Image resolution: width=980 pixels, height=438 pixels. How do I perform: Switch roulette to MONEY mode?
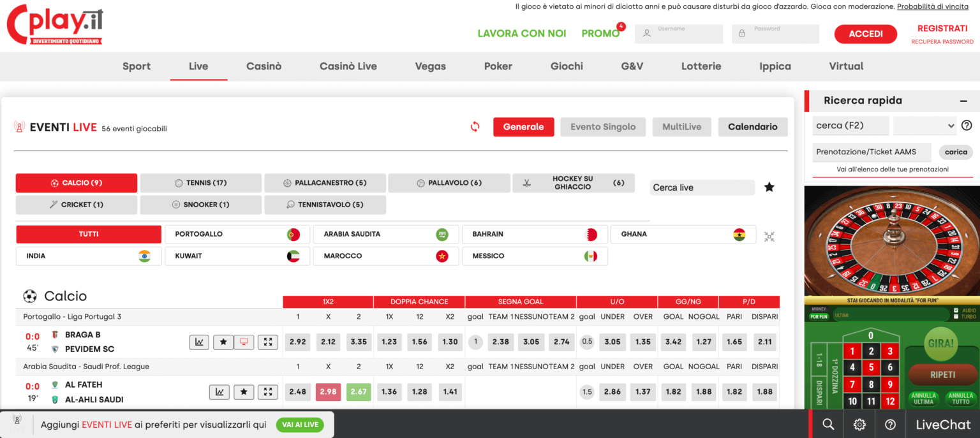point(819,309)
